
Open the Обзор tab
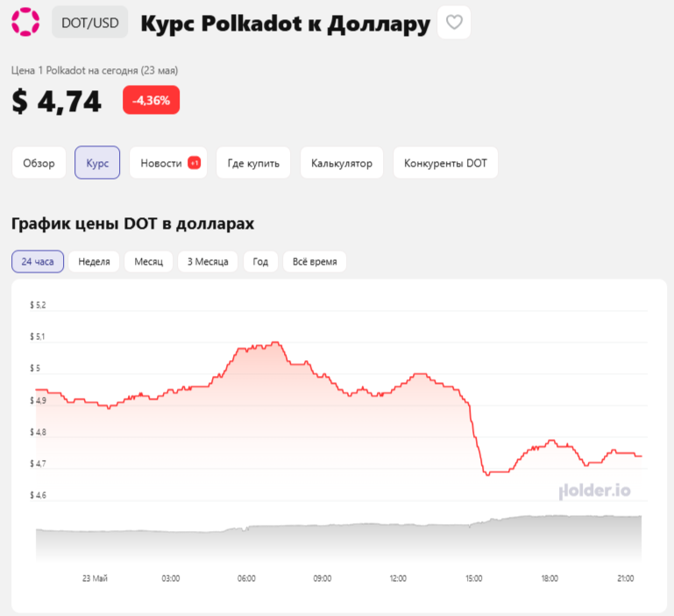click(x=39, y=163)
